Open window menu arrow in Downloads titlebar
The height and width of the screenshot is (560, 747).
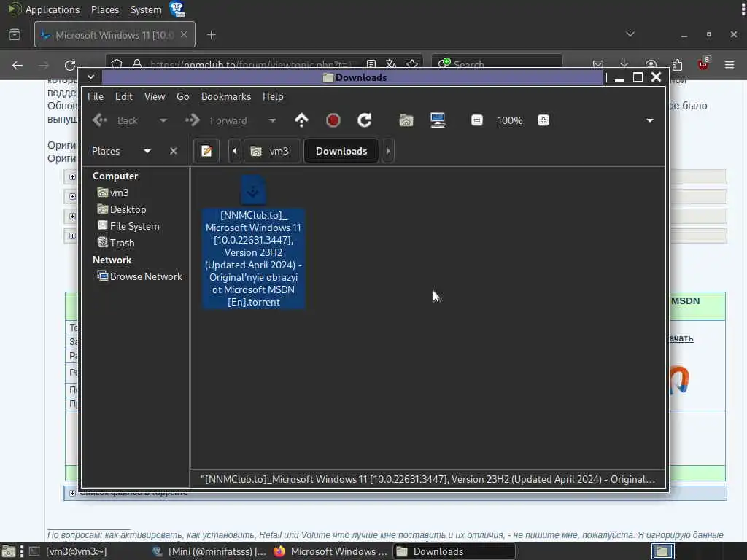pos(90,77)
